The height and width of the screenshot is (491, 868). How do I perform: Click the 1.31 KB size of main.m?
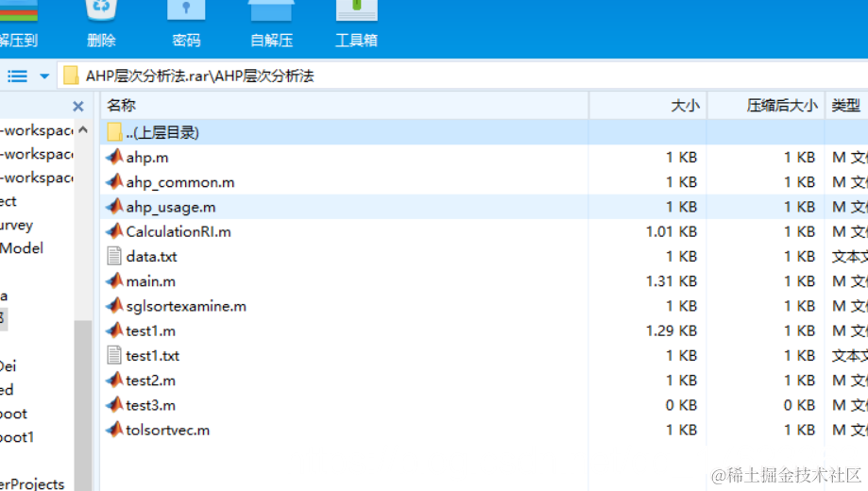(671, 281)
